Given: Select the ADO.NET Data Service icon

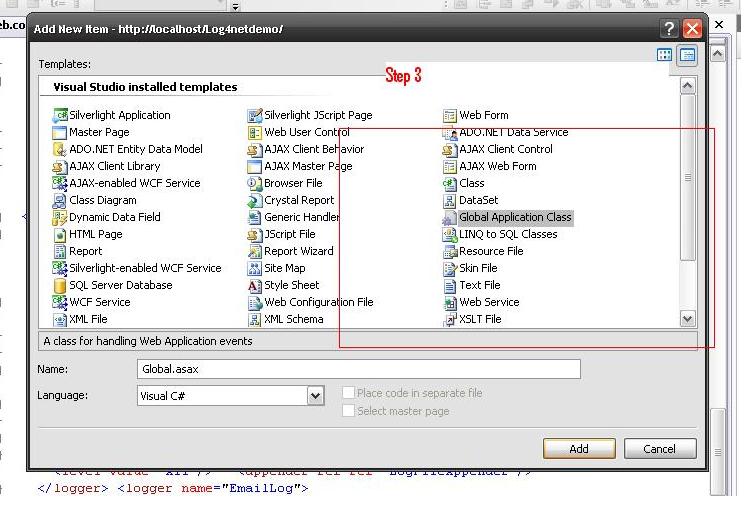Looking at the screenshot, I should click(x=449, y=132).
